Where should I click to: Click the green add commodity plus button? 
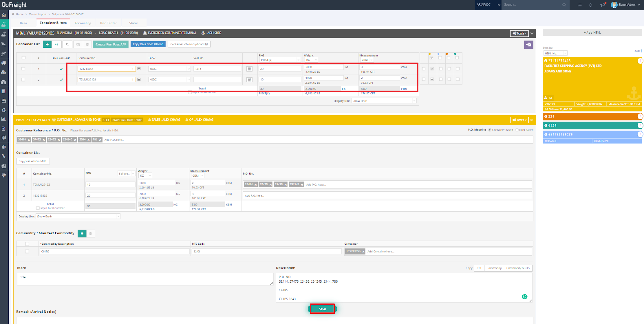coord(82,233)
